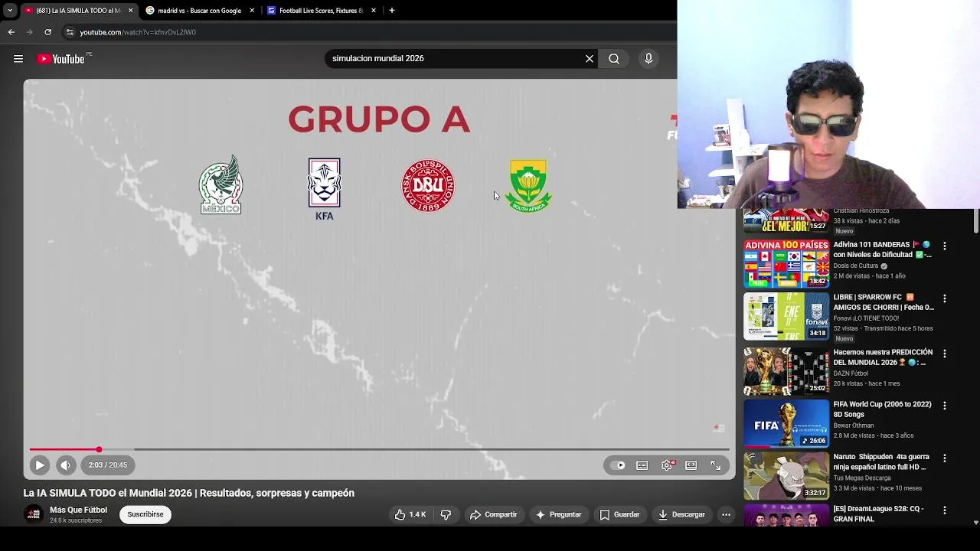The width and height of the screenshot is (980, 551).
Task: Save the video with Guardar
Action: pos(619,514)
